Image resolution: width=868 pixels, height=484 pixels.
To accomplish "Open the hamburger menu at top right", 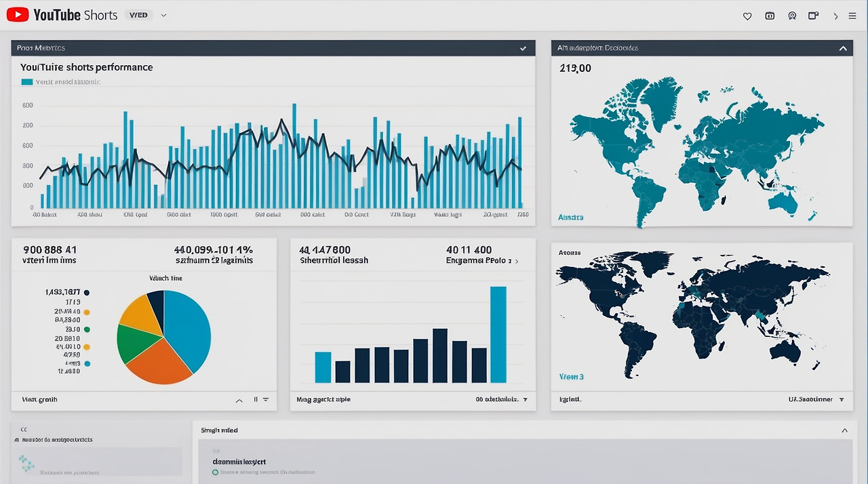I will [x=852, y=16].
